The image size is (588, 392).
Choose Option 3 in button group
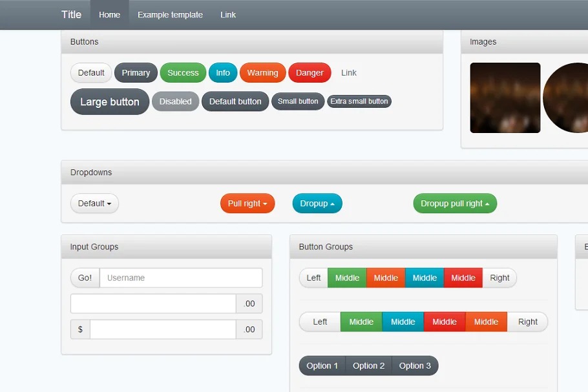[415, 366]
